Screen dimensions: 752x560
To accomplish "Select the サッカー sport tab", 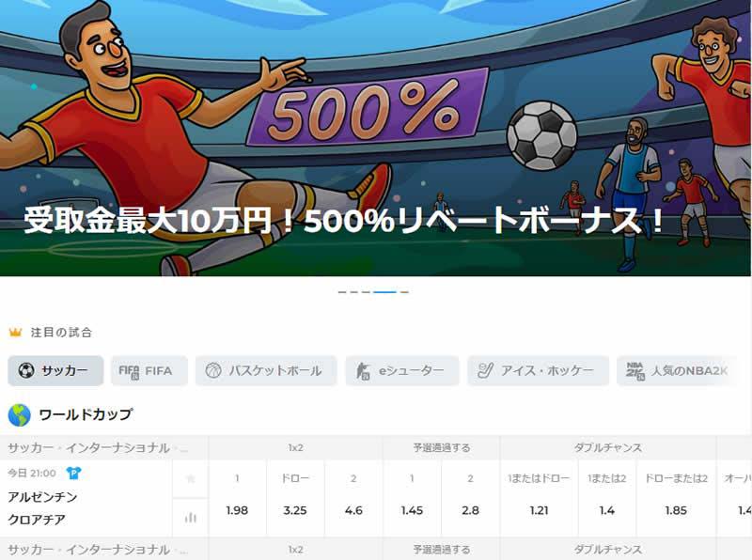I will pos(55,370).
